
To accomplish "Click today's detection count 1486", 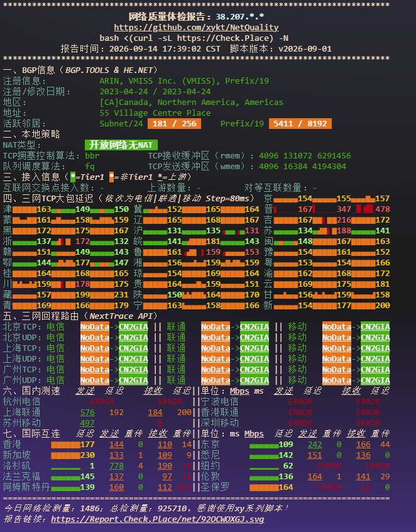I will click(90, 508).
